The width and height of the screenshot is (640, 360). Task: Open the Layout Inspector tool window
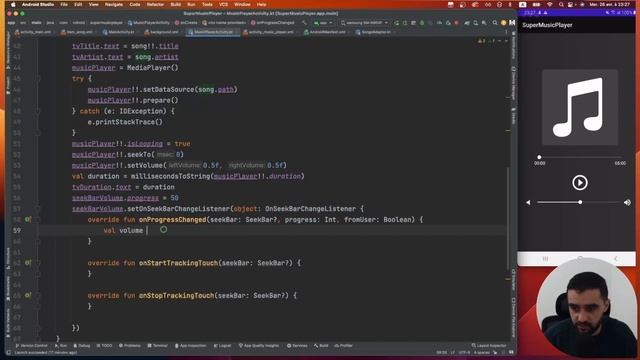pos(489,346)
